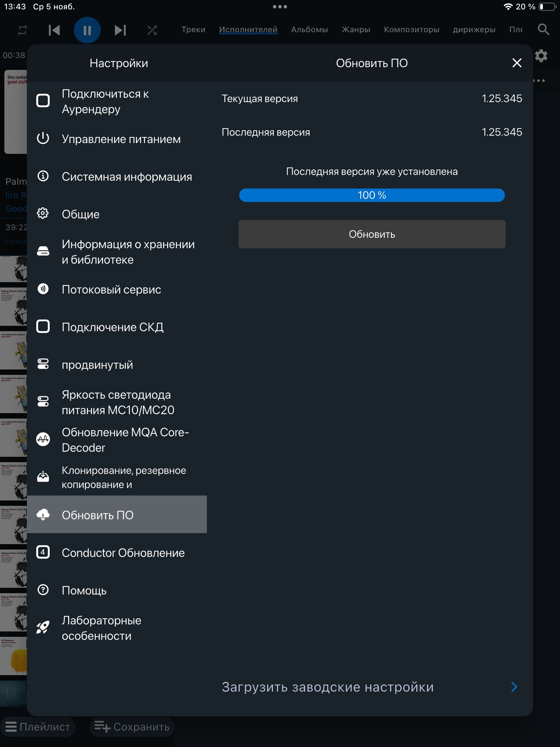The height and width of the screenshot is (747, 560).
Task: Open the Плейлист button at bottom
Action: tap(38, 727)
